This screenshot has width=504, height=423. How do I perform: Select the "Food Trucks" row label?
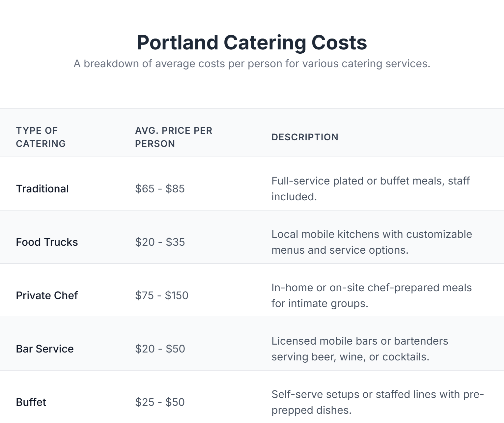(x=47, y=242)
